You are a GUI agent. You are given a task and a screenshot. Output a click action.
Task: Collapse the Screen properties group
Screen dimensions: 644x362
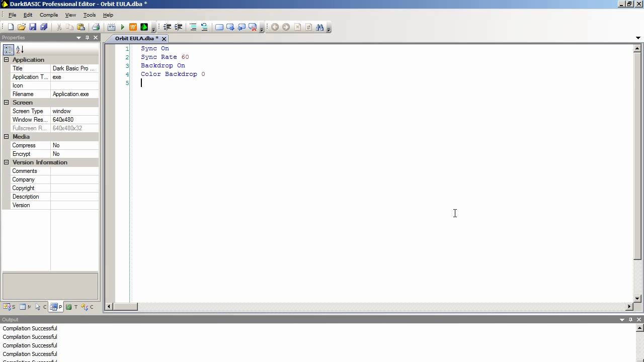pyautogui.click(x=7, y=103)
